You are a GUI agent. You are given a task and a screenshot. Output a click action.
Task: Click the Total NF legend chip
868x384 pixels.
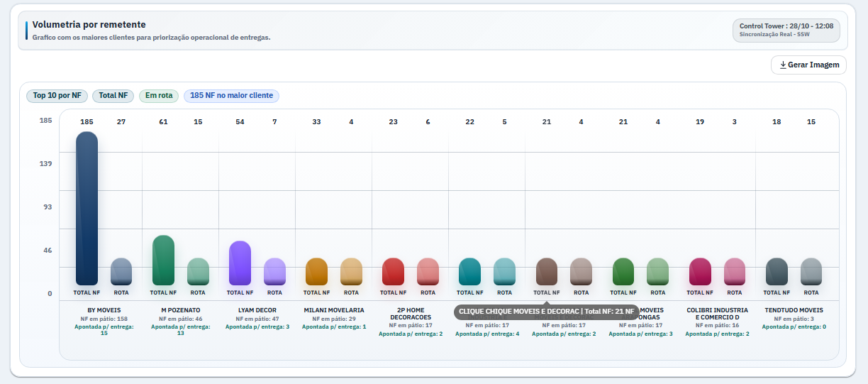(x=113, y=95)
